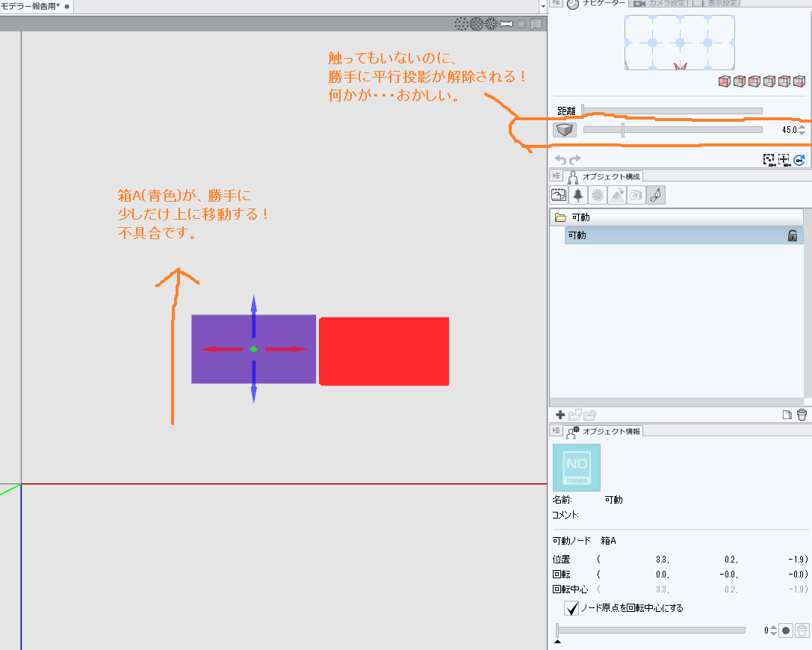Select the red box in viewport
Viewport: 812px width, 650px height.
(384, 351)
